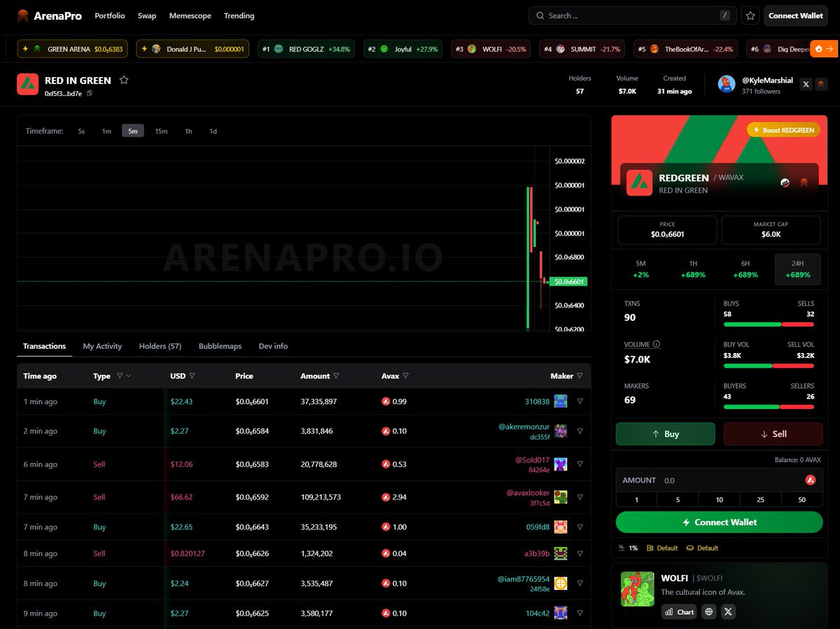This screenshot has height=629, width=840.
Task: Filter by maker 310838 funnel icon
Action: (x=580, y=401)
